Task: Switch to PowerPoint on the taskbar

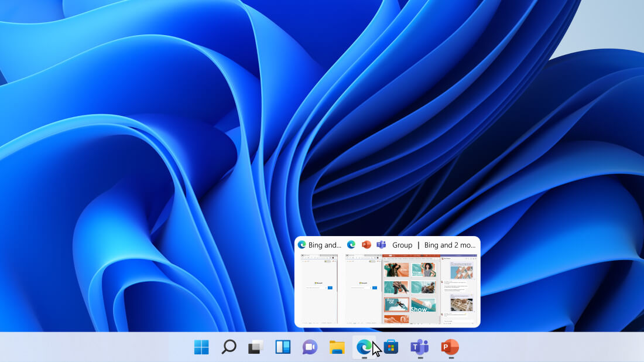Action: coord(450,347)
